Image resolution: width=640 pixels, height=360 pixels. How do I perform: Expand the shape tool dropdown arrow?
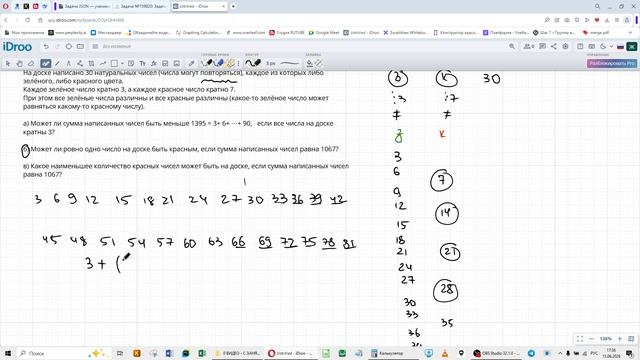pyautogui.click(x=122, y=64)
